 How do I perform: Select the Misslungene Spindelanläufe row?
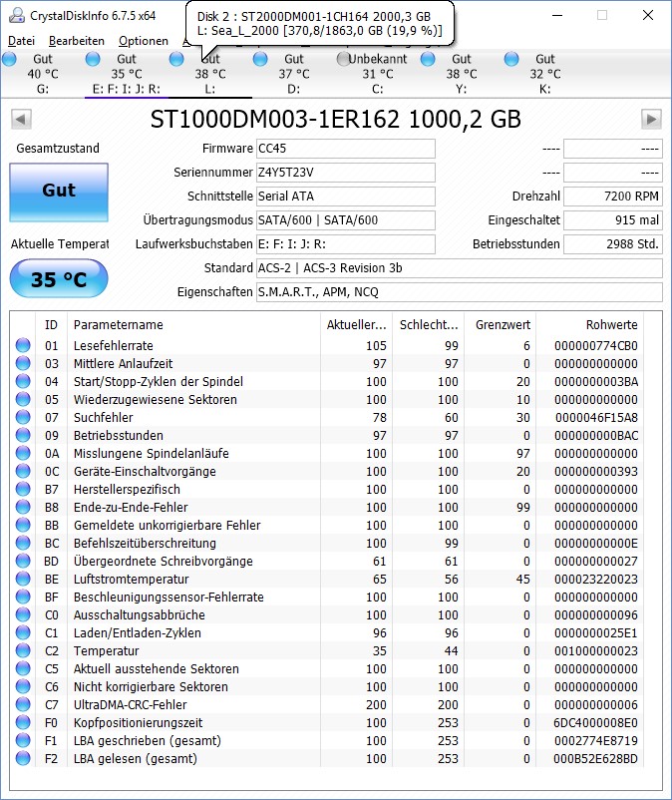pos(329,453)
